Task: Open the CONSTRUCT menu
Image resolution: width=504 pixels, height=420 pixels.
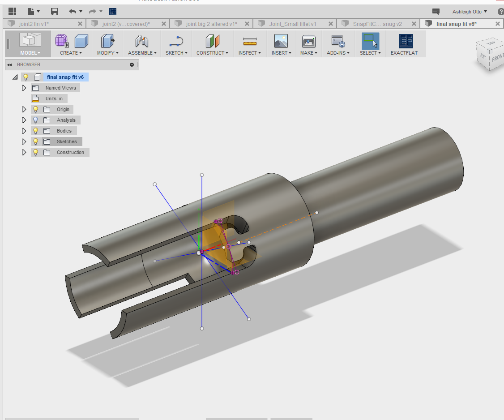Action: tap(212, 53)
